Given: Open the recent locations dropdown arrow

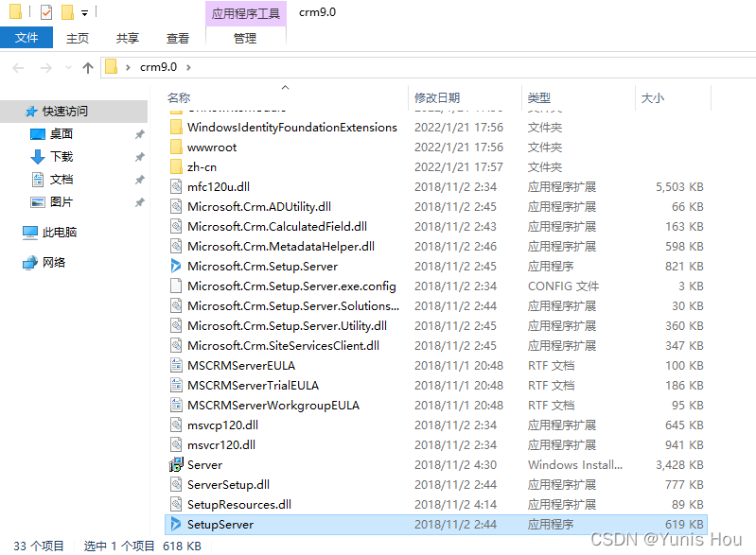Looking at the screenshot, I should pos(68,68).
